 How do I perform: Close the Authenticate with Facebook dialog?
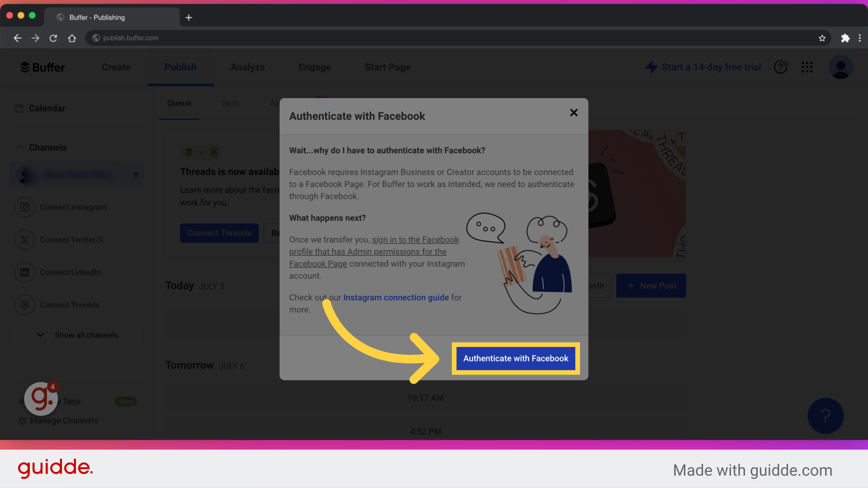coord(573,113)
